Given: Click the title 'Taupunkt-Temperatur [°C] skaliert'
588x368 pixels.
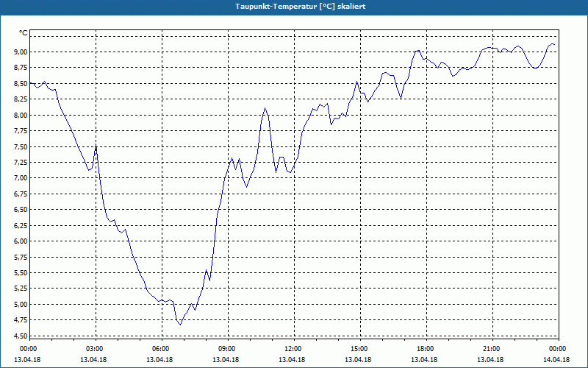Looking at the screenshot, I should pyautogui.click(x=301, y=7).
